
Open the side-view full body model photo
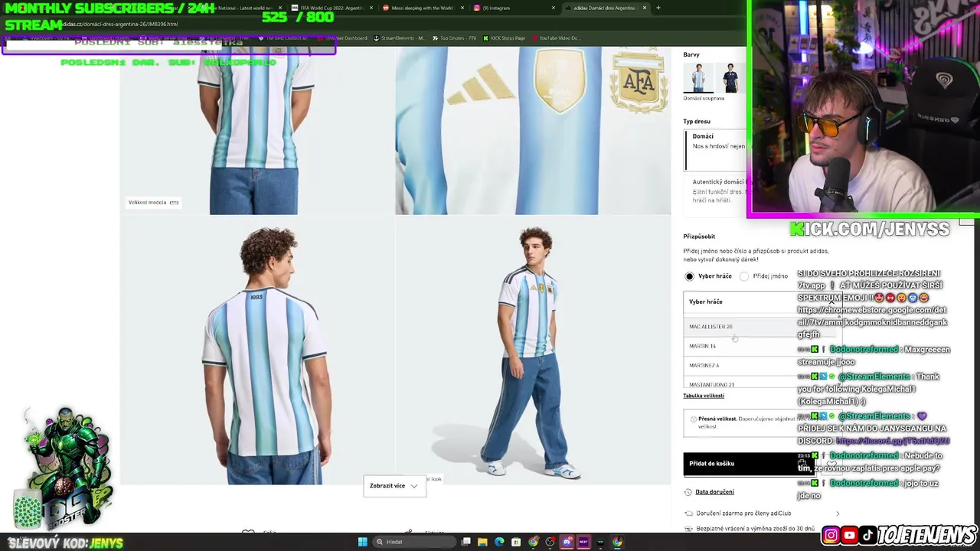533,352
